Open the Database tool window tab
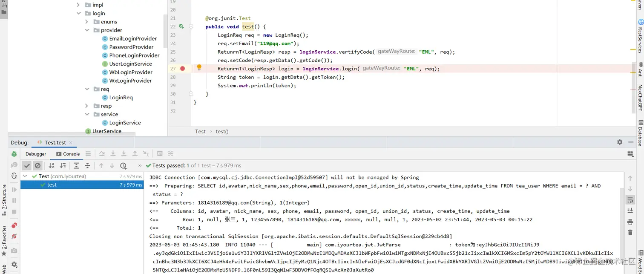Image resolution: width=644 pixels, height=274 pixels. tap(640, 133)
